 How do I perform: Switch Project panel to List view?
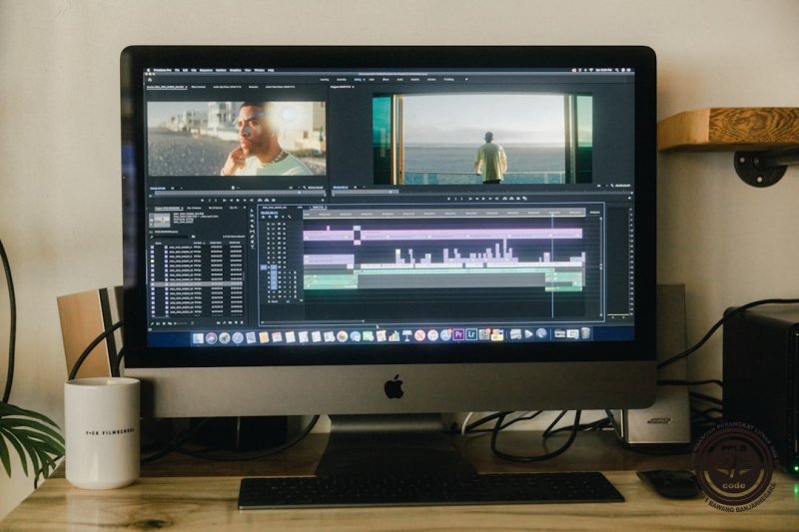click(158, 323)
